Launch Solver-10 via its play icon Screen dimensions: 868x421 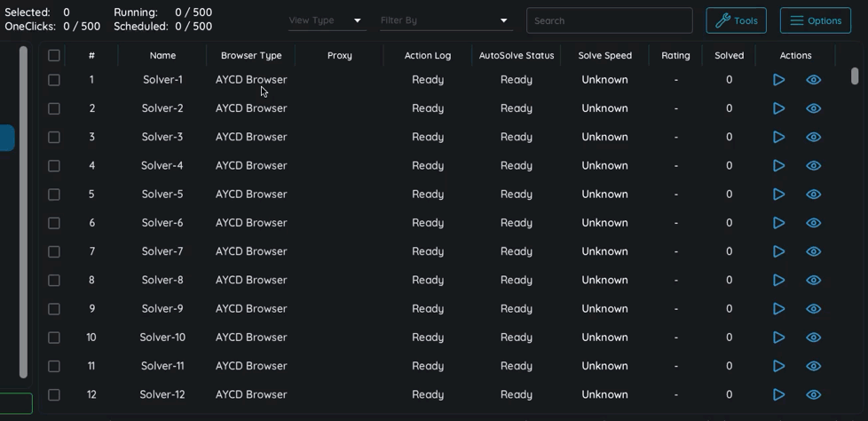(x=778, y=338)
